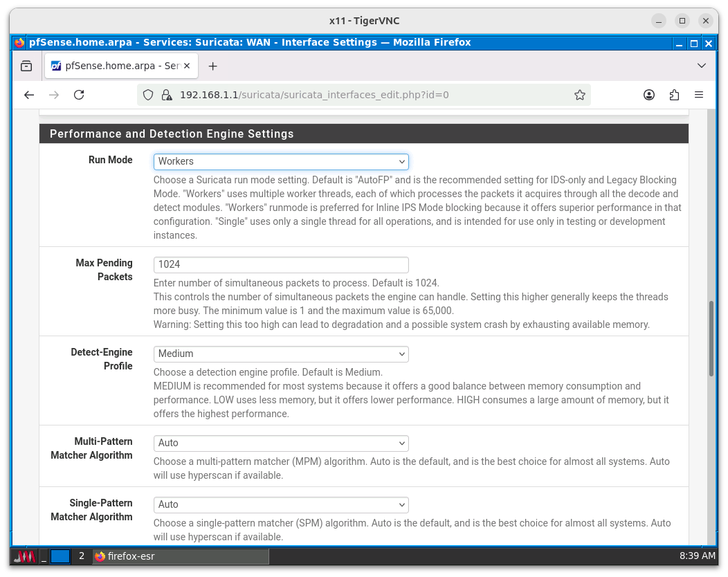Click the JWM menu icon in taskbar
This screenshot has width=728, height=577.
(x=24, y=556)
